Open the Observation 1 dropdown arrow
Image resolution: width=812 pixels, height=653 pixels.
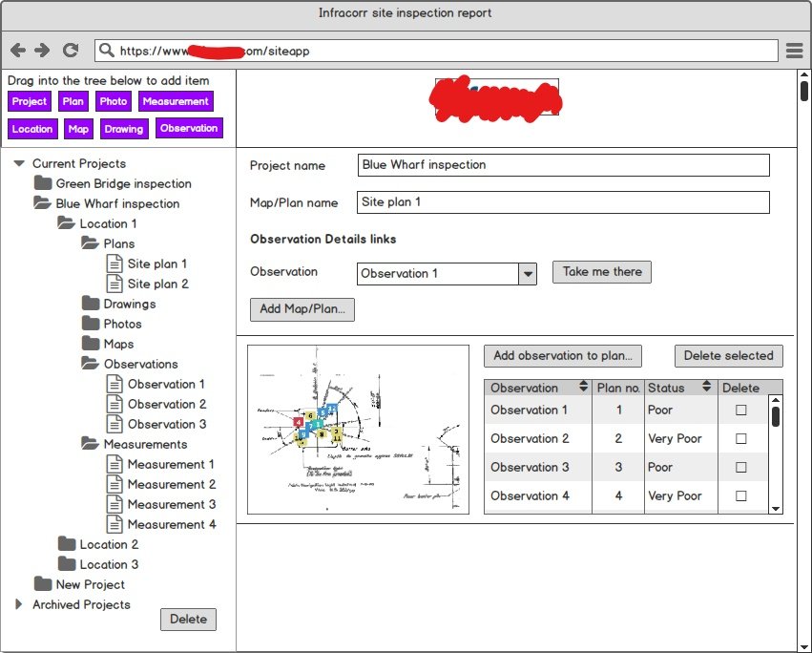pos(528,274)
